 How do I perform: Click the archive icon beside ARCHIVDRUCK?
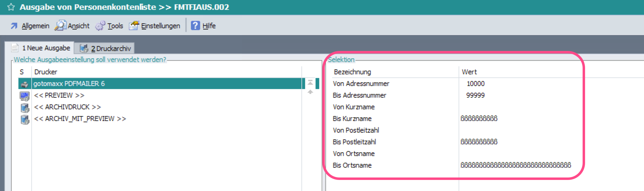click(x=25, y=107)
